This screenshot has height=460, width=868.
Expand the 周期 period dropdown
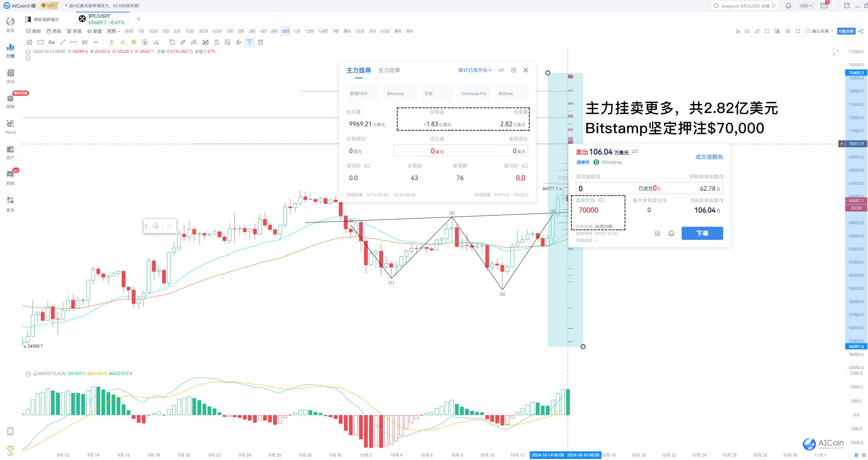(x=113, y=31)
